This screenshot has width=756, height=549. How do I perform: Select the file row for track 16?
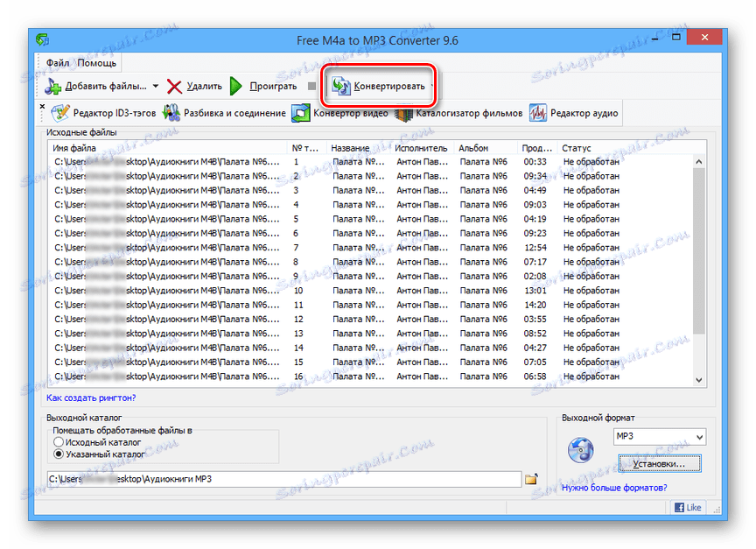click(370, 377)
